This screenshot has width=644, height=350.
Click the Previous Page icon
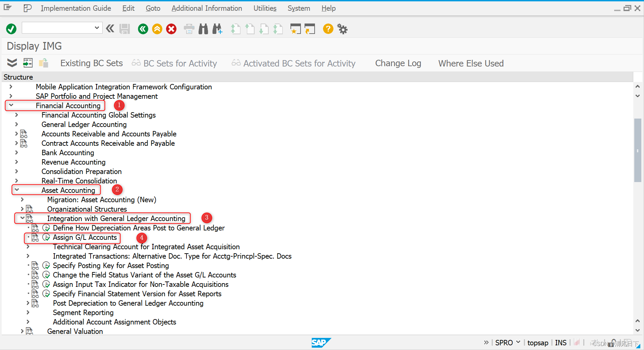coord(250,29)
